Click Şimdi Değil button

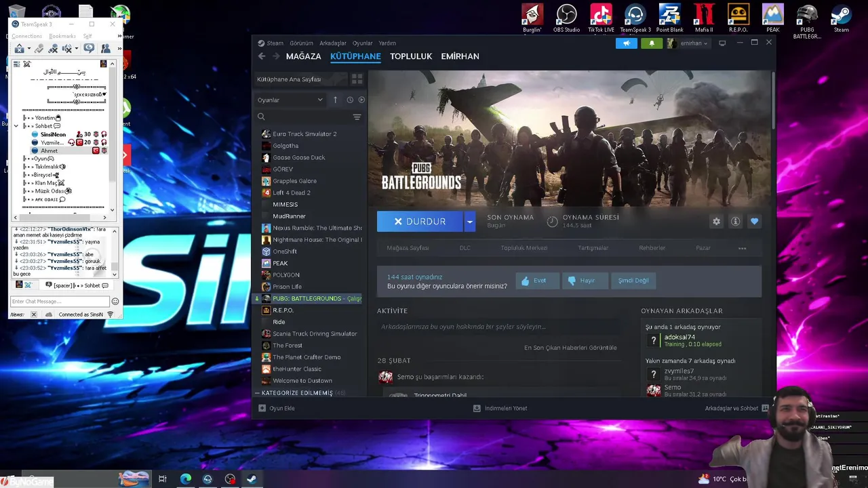pyautogui.click(x=633, y=281)
